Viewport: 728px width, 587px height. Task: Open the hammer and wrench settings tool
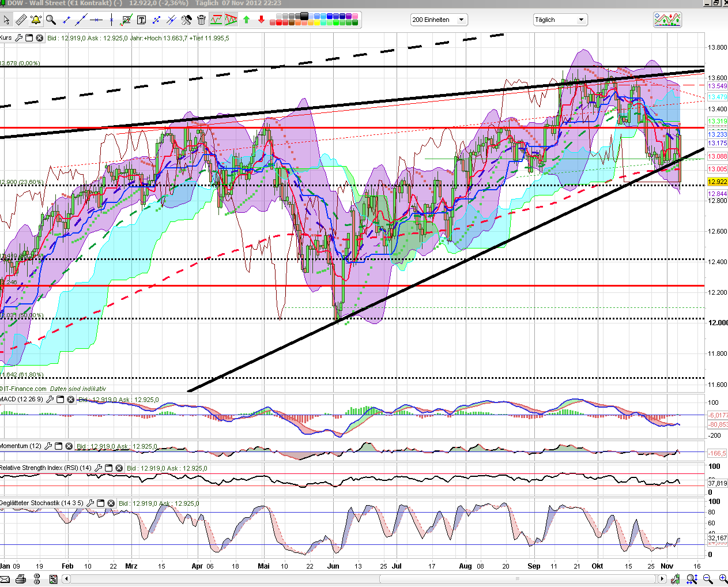(x=186, y=20)
